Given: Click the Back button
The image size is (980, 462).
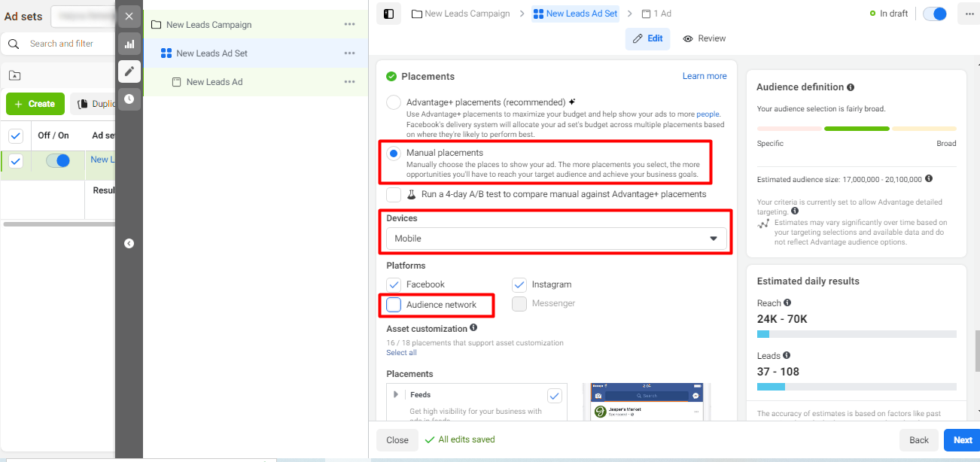Looking at the screenshot, I should coord(919,440).
